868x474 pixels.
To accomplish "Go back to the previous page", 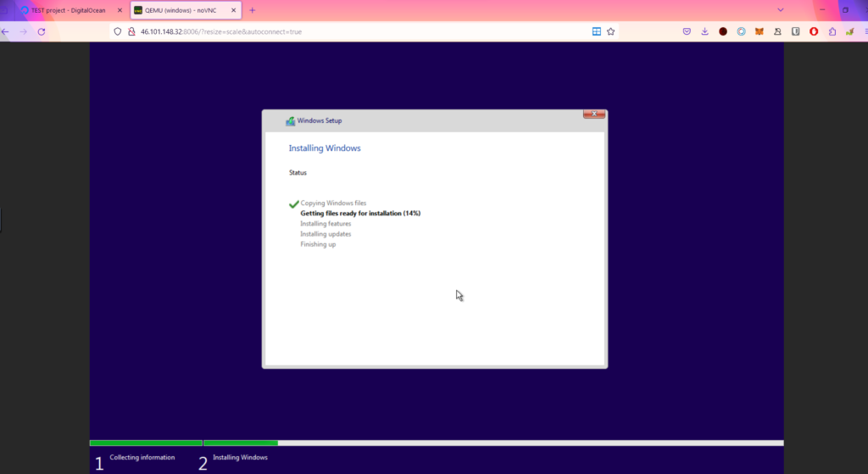I will coord(6,31).
